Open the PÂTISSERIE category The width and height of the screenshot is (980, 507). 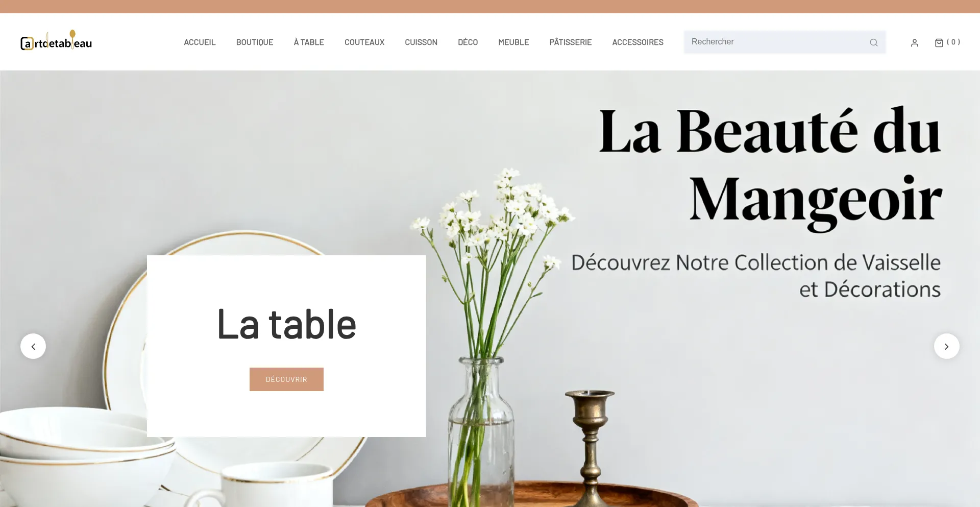pos(571,42)
